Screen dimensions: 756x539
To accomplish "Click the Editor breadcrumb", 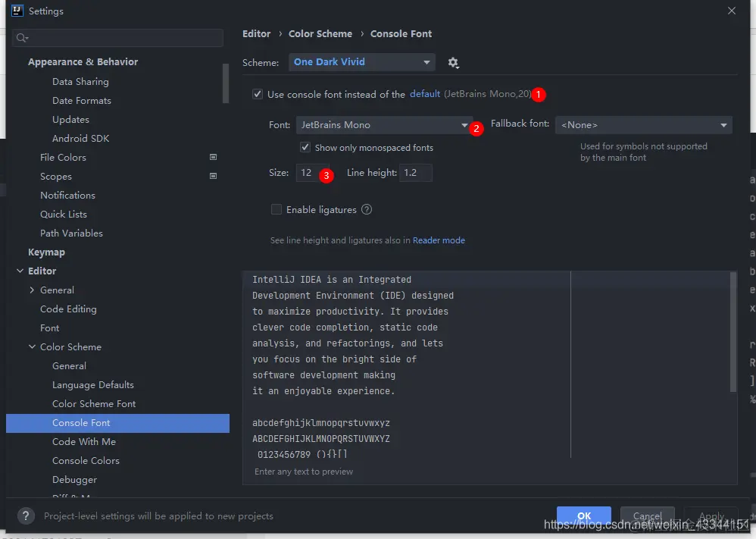I will pos(257,34).
